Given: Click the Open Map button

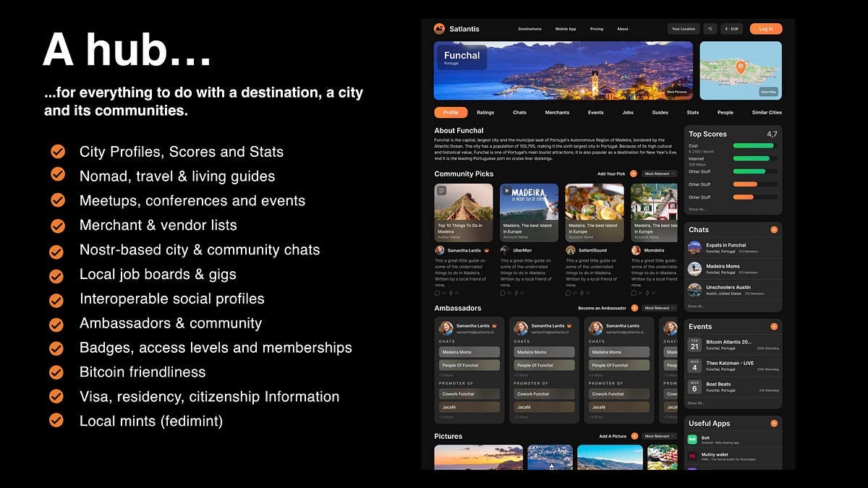Looking at the screenshot, I should pos(768,92).
